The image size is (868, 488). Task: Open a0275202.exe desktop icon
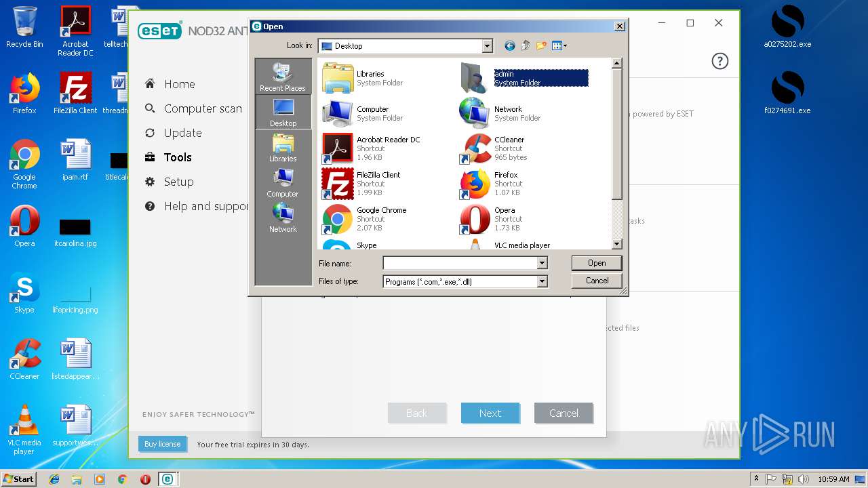pyautogui.click(x=787, y=27)
